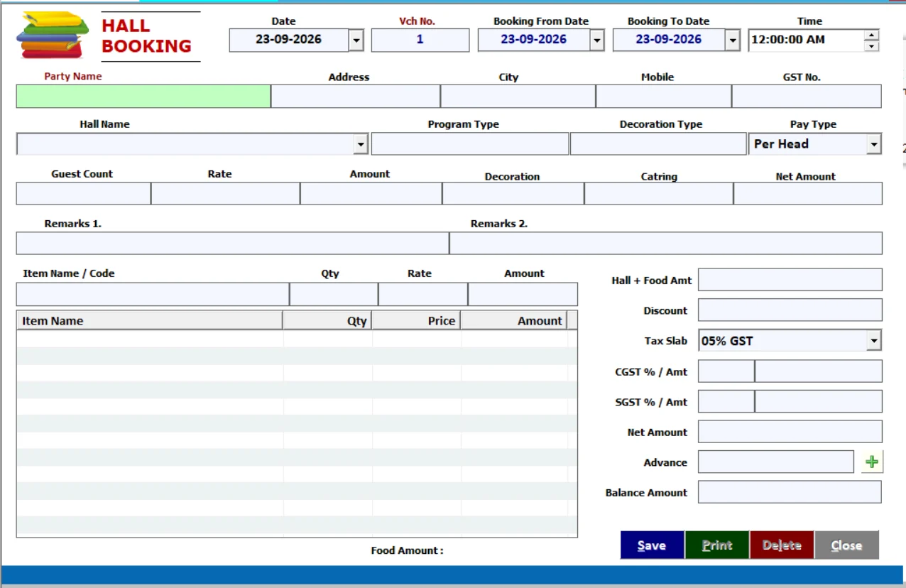
Task: Click the Date value 23-09-2026
Action: tap(289, 40)
